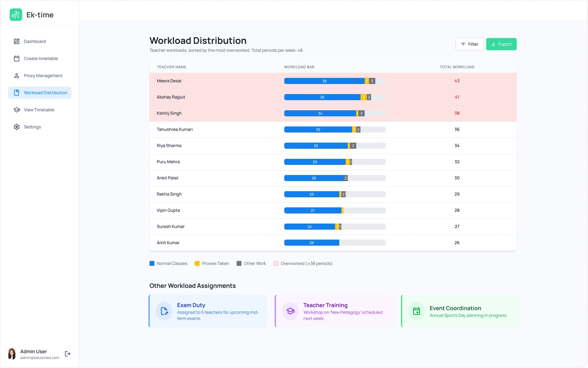Screen dimensions: 588x368
Task: Select Workload Distribution in sidebar
Action: (40, 93)
